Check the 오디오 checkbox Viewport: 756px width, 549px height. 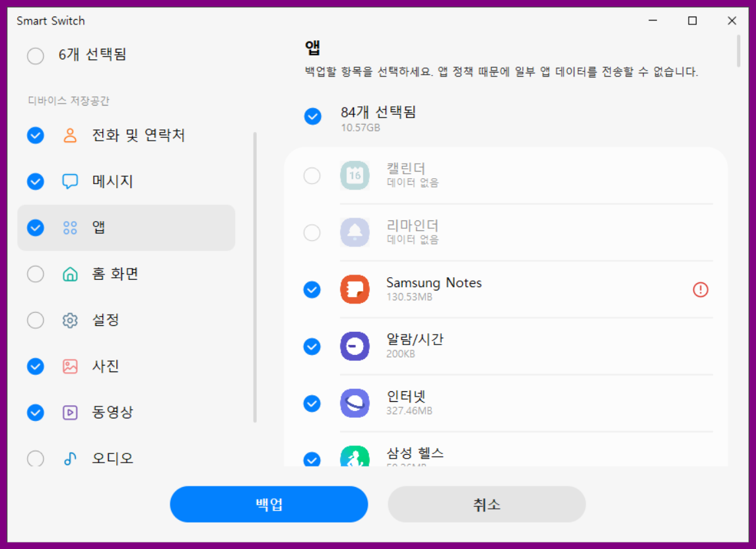[36, 459]
